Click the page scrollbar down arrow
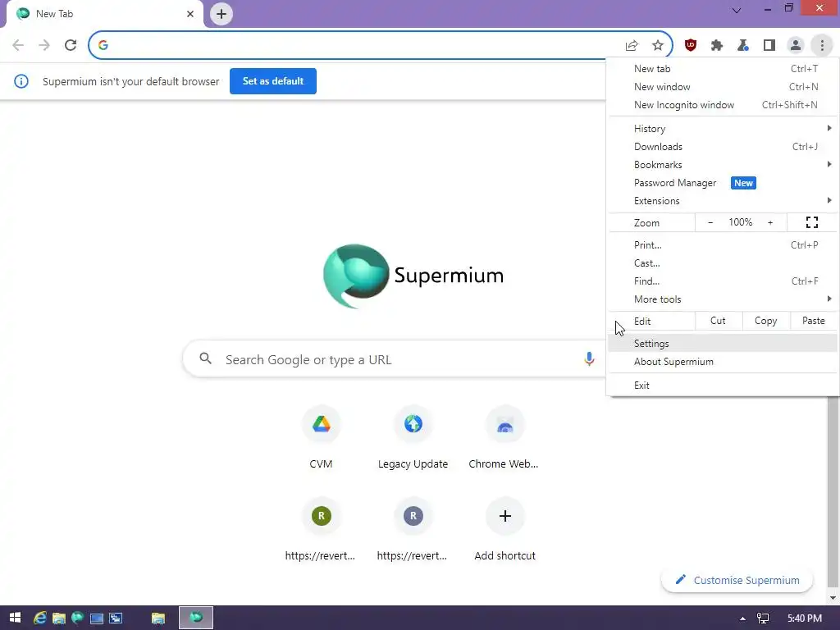This screenshot has height=630, width=840. click(833, 598)
